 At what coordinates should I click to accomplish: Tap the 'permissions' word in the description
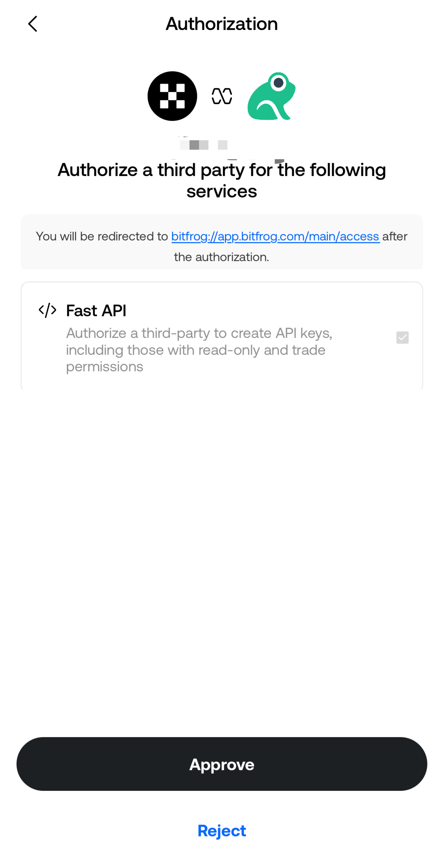tap(105, 367)
